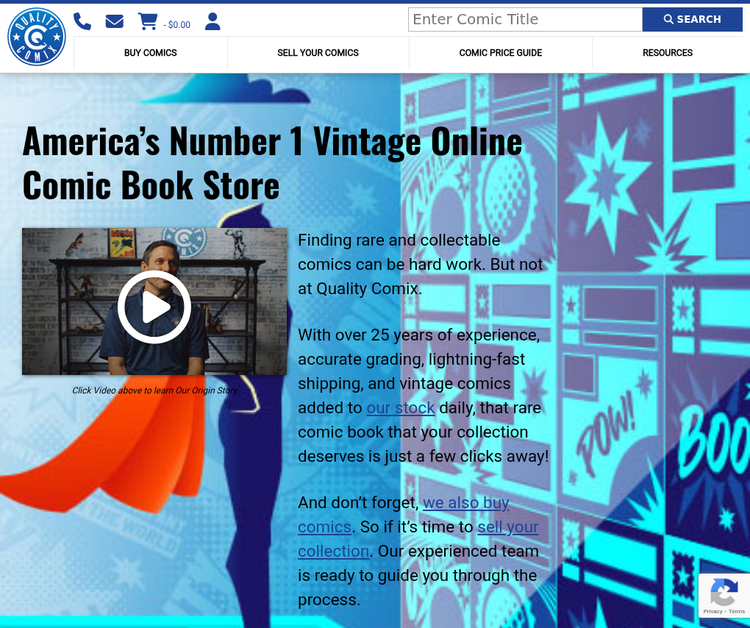Click the reCAPTCHA badge logo

tap(723, 593)
